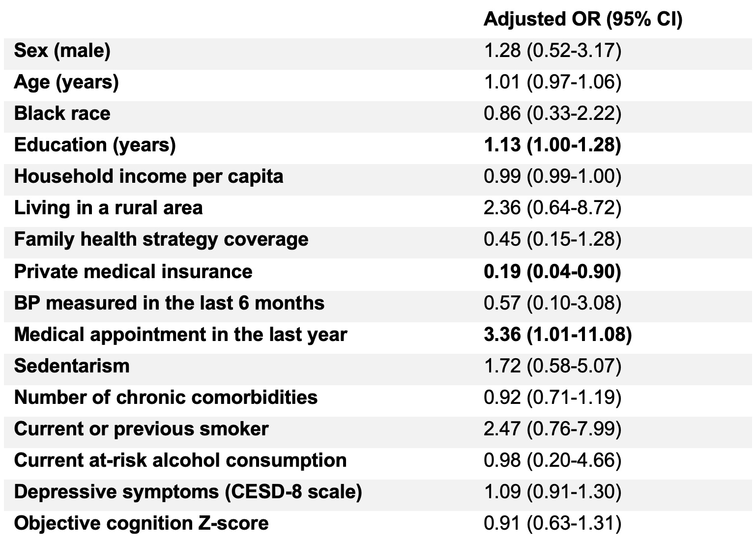Select the rural area value 2.36 (0.64-8.72)

(552, 208)
